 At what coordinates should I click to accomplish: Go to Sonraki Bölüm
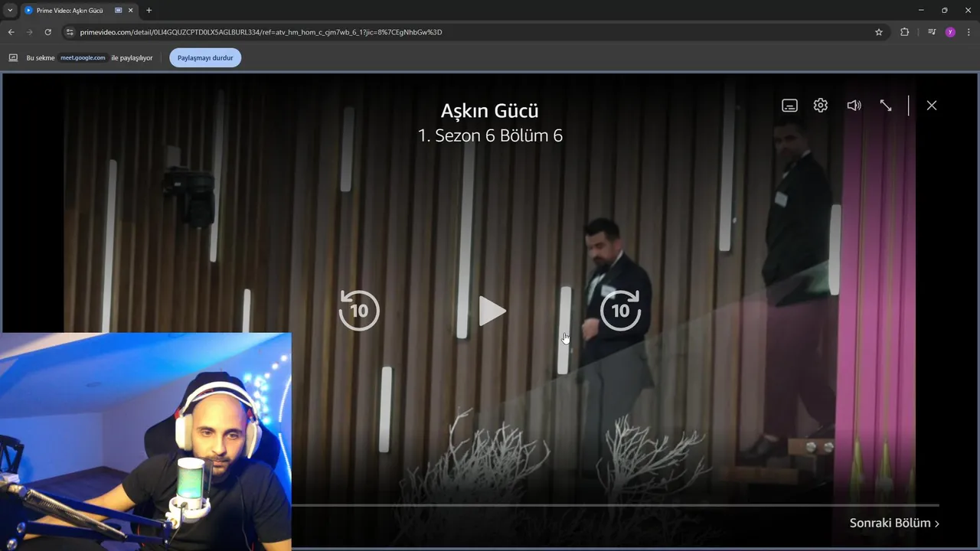(x=894, y=523)
